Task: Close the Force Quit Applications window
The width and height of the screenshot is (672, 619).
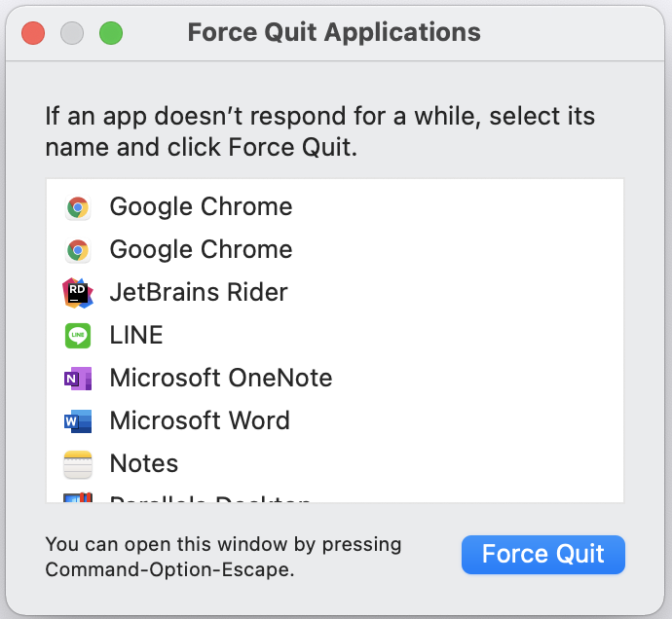Action: (x=33, y=32)
